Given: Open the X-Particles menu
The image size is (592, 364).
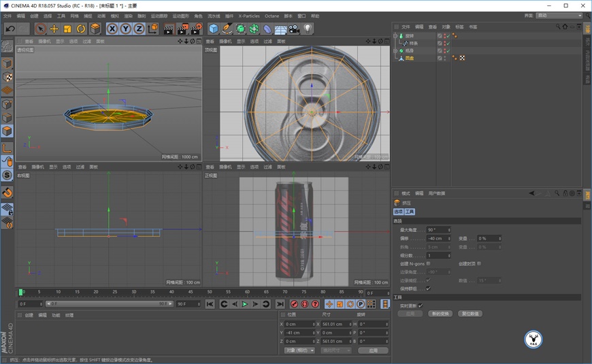Looking at the screenshot, I should [x=249, y=16].
